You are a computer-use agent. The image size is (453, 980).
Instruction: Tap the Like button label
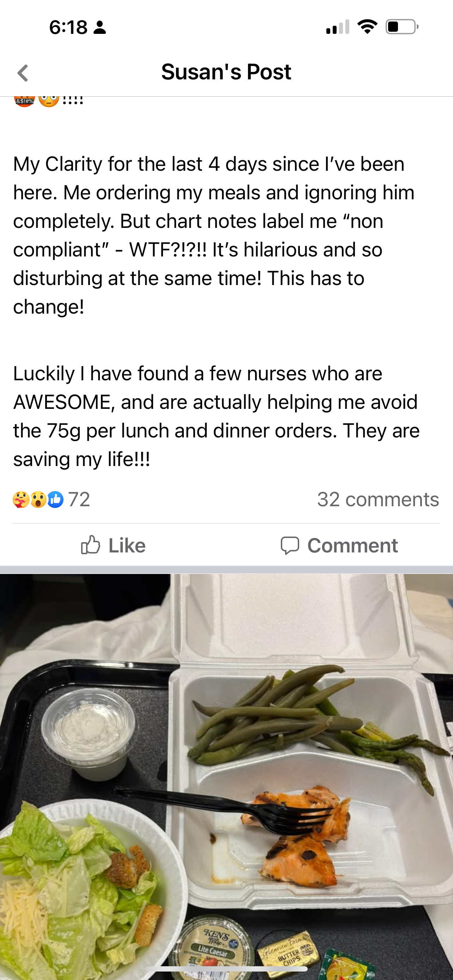click(127, 545)
